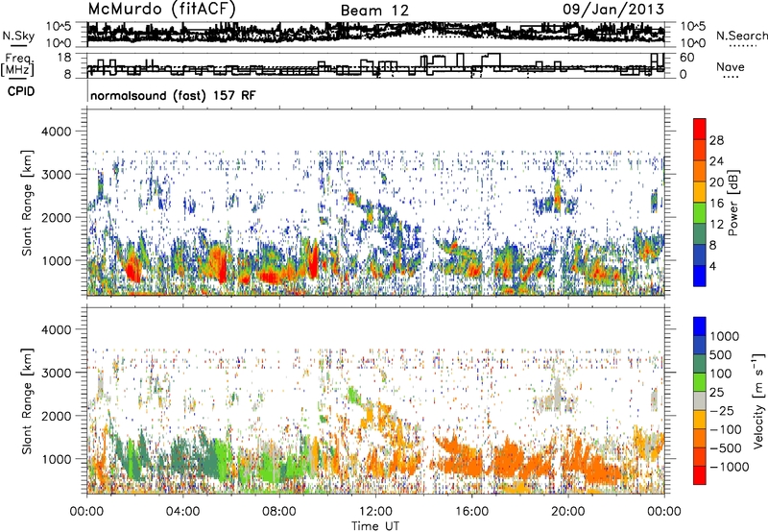Click the '60' Nave axis label
The image size is (768, 532).
(x=687, y=58)
